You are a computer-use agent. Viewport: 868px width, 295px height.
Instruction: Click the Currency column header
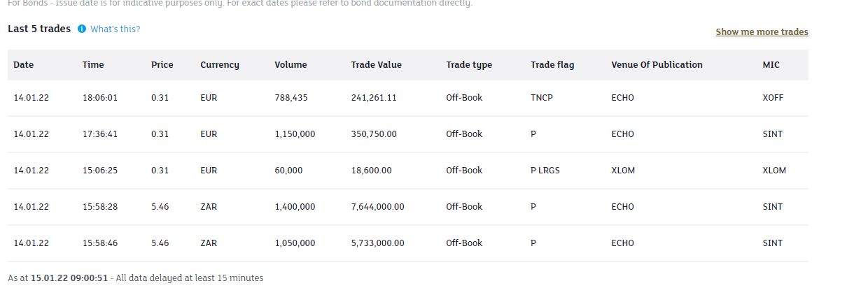[220, 65]
